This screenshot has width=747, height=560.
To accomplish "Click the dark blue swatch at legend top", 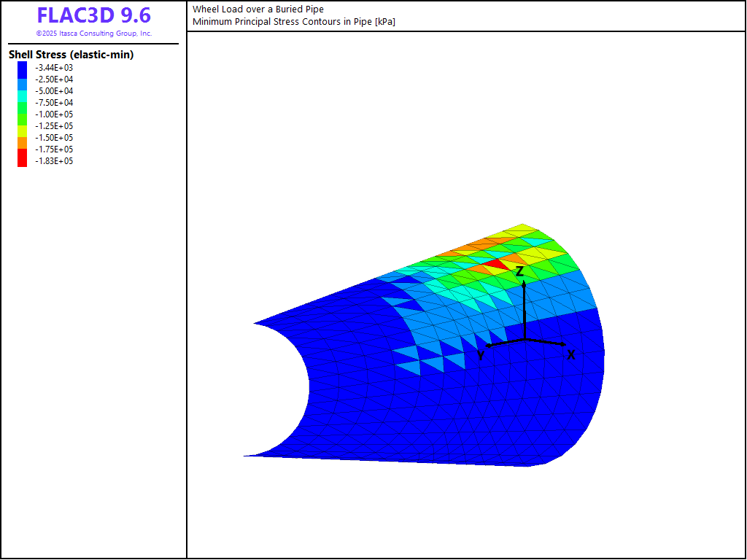I will click(23, 68).
